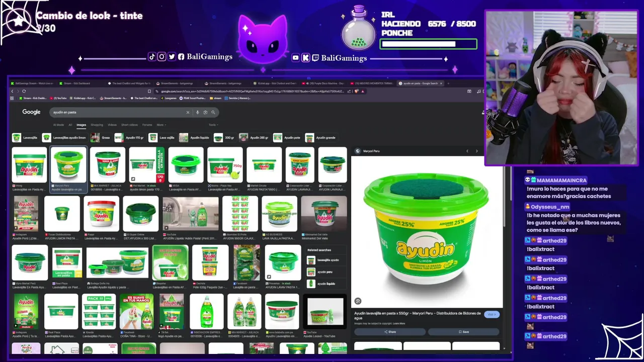Select the 'Ayudin 170 gr' chip
The width and height of the screenshot is (644, 362).
click(x=130, y=137)
